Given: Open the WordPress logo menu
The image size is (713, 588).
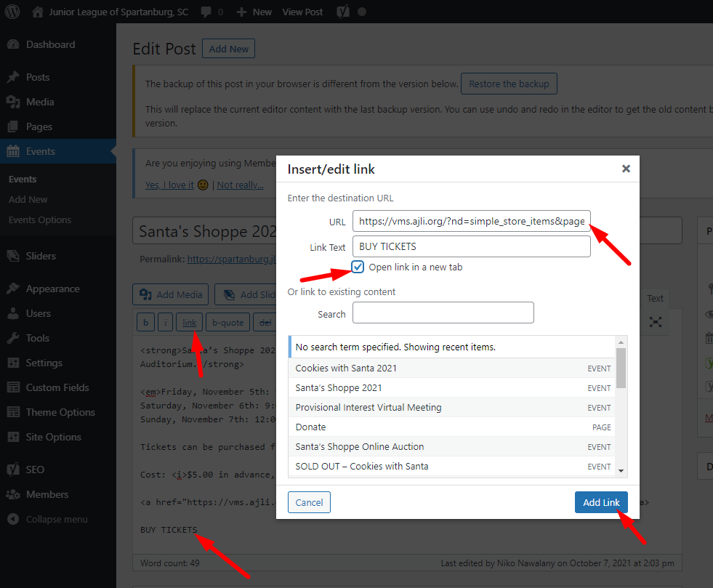Looking at the screenshot, I should tap(12, 12).
